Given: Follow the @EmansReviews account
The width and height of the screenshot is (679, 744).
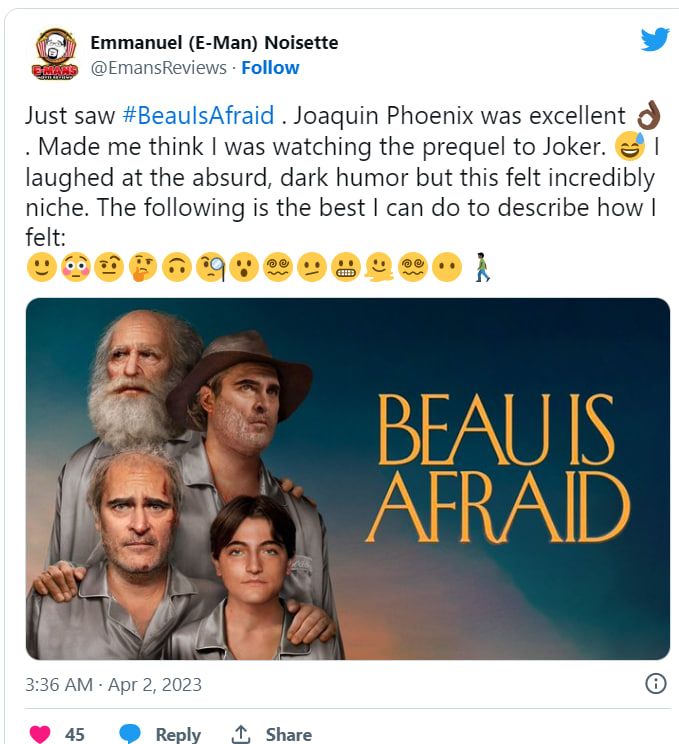Looking at the screenshot, I should pos(270,68).
